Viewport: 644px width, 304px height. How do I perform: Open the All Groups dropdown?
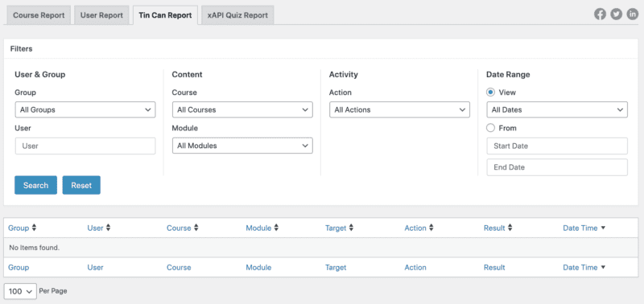(85, 110)
